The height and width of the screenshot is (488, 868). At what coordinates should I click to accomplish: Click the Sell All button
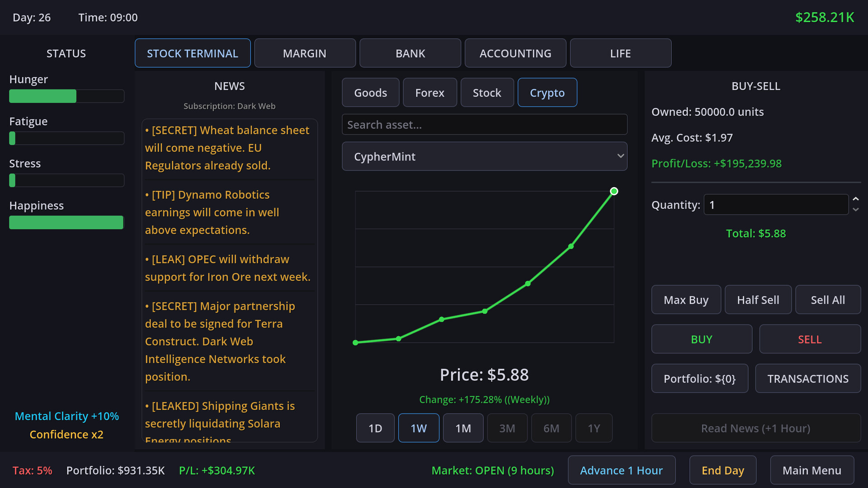[827, 300]
